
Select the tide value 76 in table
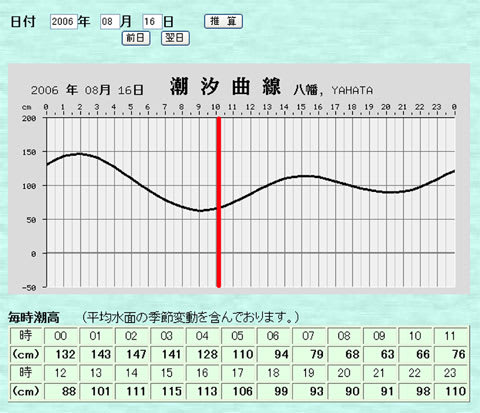(451, 354)
